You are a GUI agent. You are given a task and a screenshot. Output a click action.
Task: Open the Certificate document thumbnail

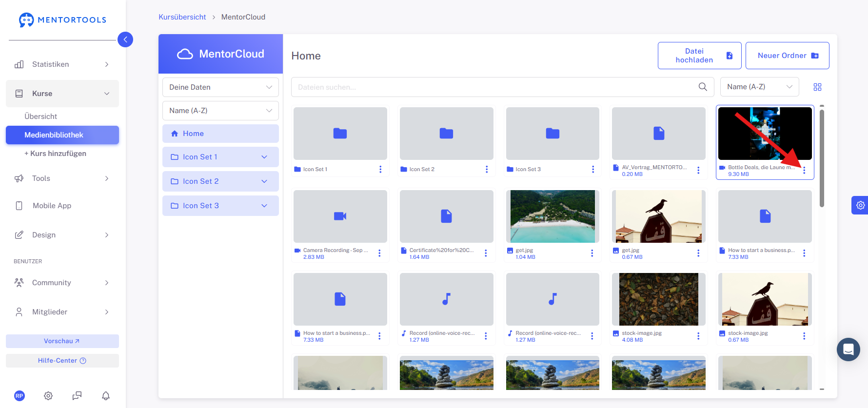point(447,216)
